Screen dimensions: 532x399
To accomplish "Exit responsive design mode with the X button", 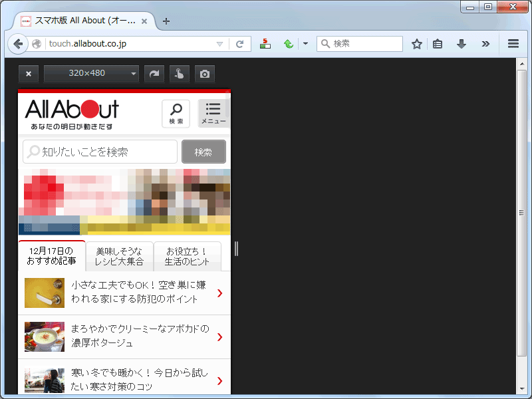I will pyautogui.click(x=28, y=74).
